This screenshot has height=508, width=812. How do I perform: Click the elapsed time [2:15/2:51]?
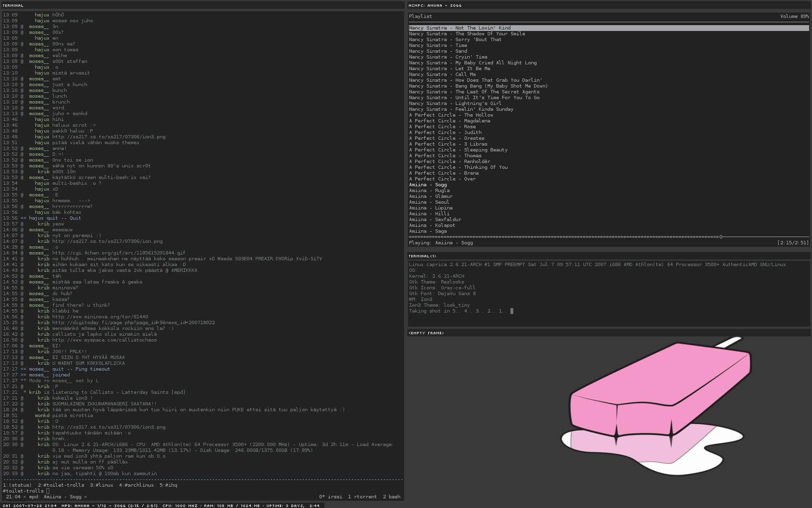click(x=793, y=243)
